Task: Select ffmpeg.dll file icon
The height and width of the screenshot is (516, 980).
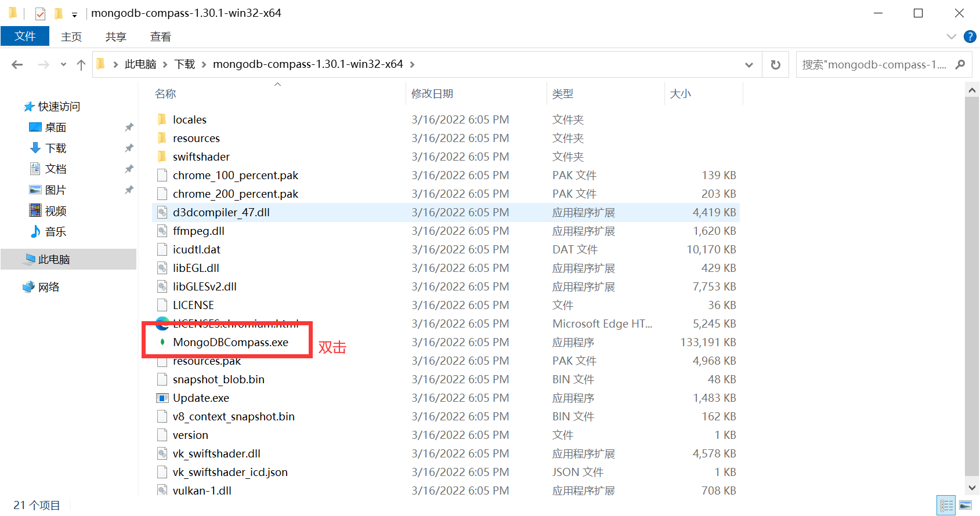Action: (x=162, y=231)
